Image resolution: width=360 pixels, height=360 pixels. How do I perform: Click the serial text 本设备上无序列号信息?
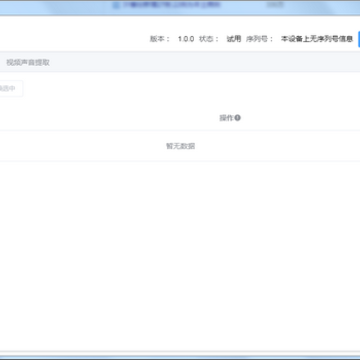[x=317, y=39]
